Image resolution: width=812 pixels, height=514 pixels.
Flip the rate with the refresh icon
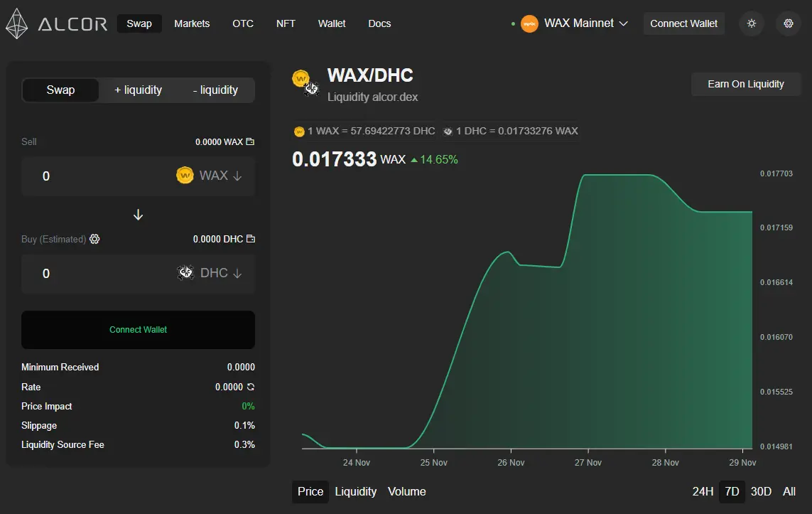(x=251, y=387)
